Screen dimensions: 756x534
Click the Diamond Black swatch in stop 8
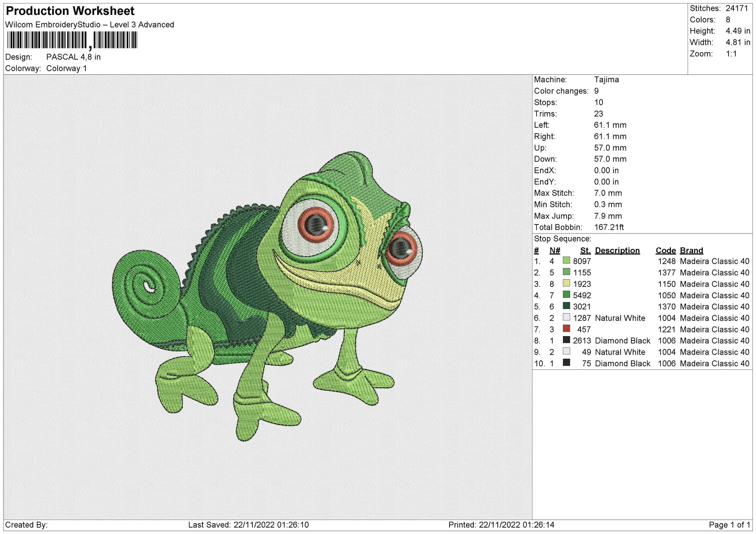pos(567,341)
